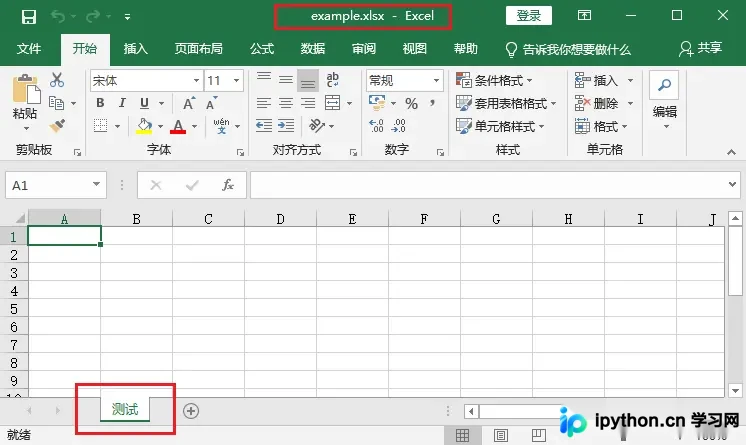Click the Redo arrow icon
The width and height of the screenshot is (746, 445).
[x=93, y=17]
